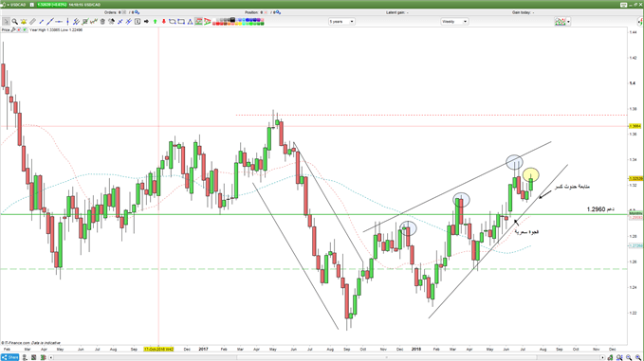Viewport: 644px width, 361px height.
Task: Click the highlighted chart style toolbar icon
Action: (x=198, y=22)
